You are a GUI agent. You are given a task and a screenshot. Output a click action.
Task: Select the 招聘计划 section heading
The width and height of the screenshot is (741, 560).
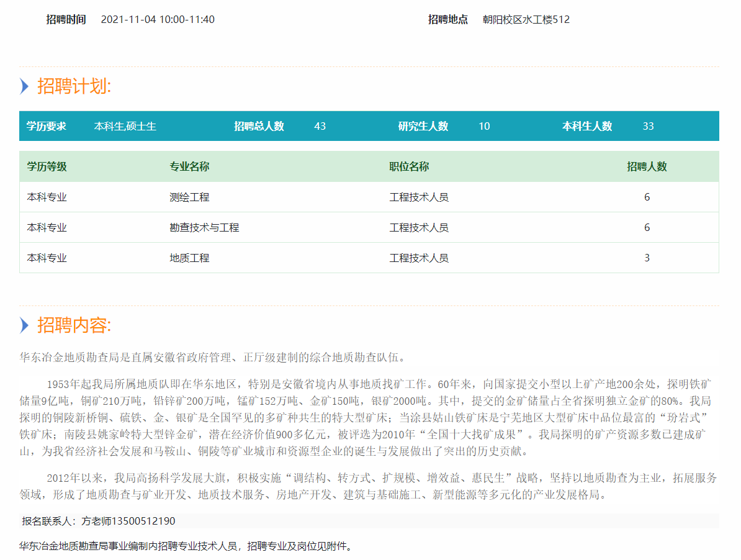(74, 86)
